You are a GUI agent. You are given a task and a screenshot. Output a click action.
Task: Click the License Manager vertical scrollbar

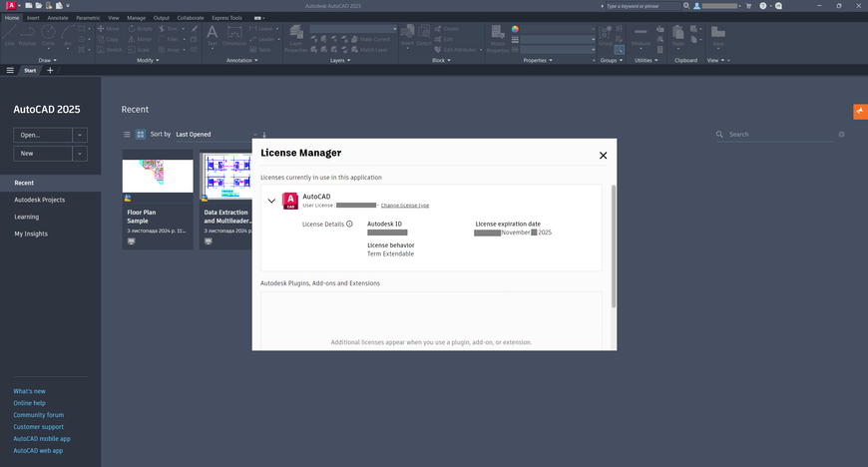(614, 246)
